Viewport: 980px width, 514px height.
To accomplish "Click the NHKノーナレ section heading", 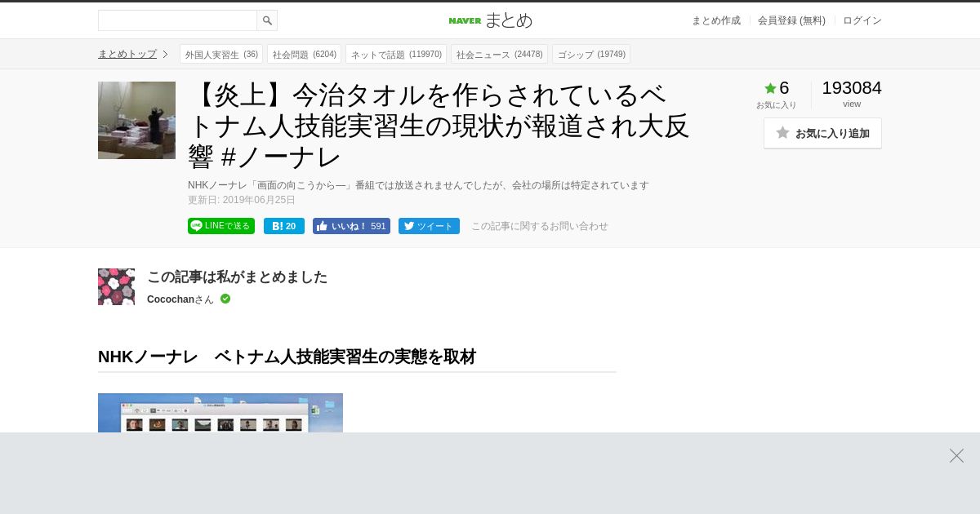I will pyautogui.click(x=287, y=357).
